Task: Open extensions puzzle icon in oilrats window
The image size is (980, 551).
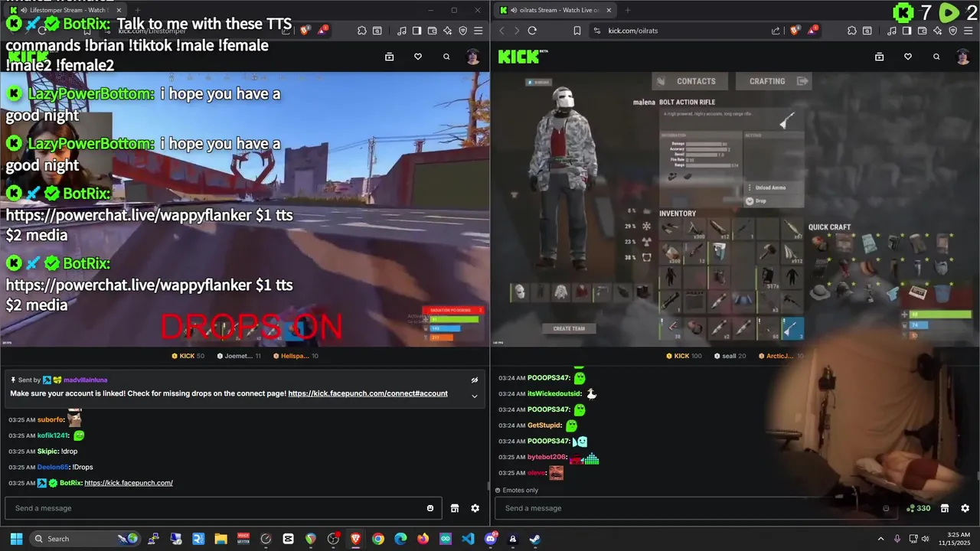Action: click(x=852, y=31)
